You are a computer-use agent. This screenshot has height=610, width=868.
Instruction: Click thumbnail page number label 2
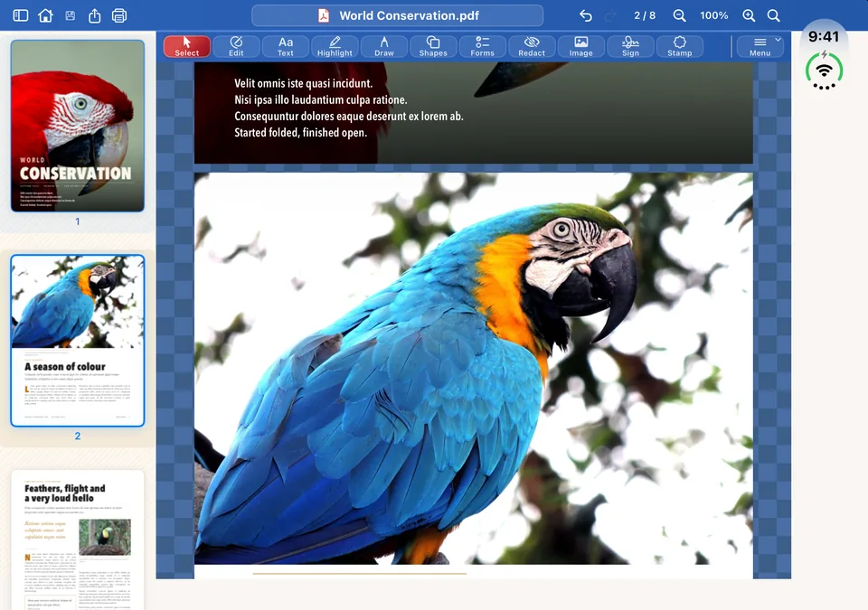(x=78, y=436)
